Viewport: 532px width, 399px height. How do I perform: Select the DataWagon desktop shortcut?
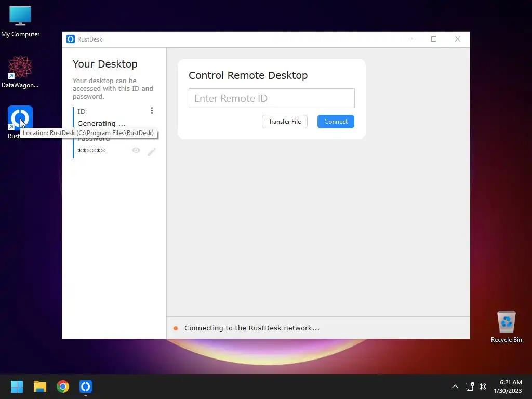20,72
